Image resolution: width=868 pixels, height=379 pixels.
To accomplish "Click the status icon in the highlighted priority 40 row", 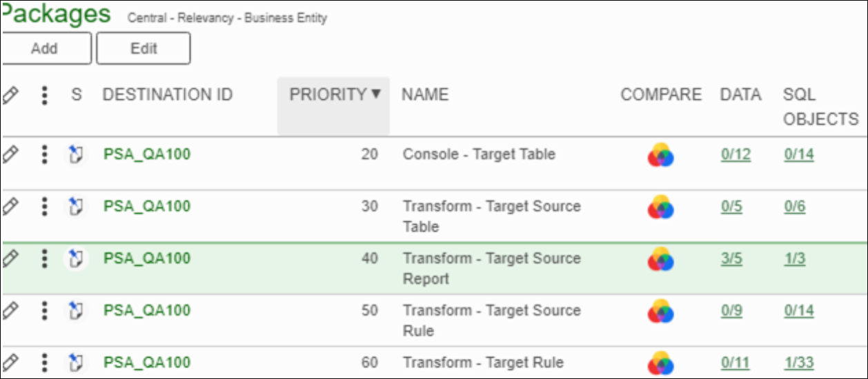I will coord(76,259).
